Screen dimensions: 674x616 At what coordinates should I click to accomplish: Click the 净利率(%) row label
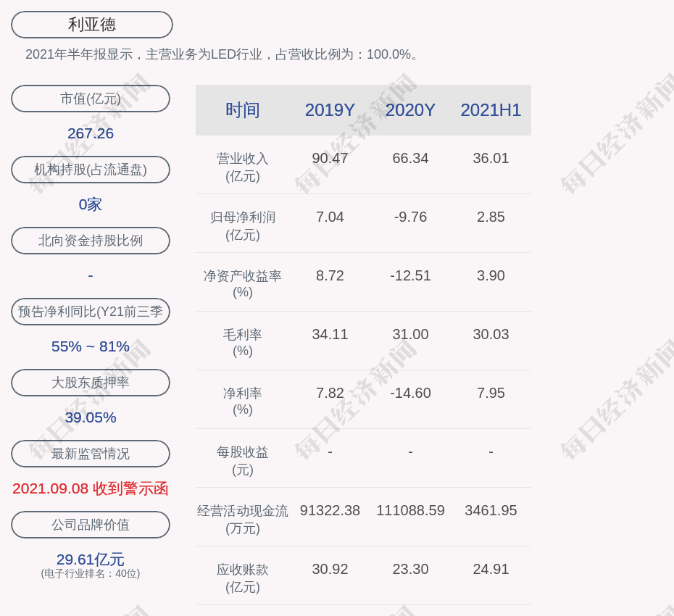pyautogui.click(x=243, y=401)
